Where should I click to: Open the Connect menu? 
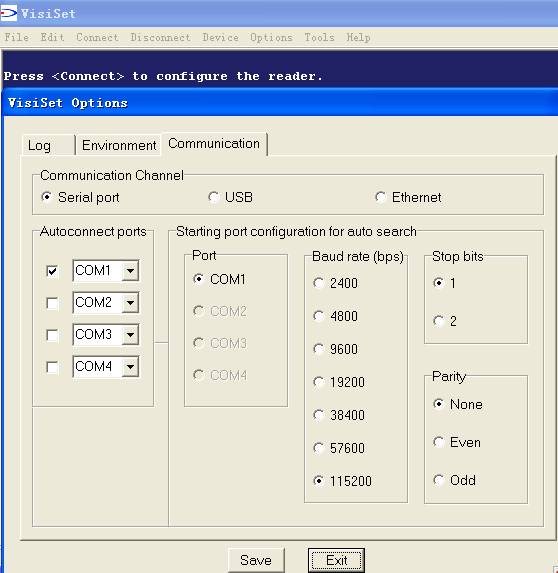[x=97, y=37]
